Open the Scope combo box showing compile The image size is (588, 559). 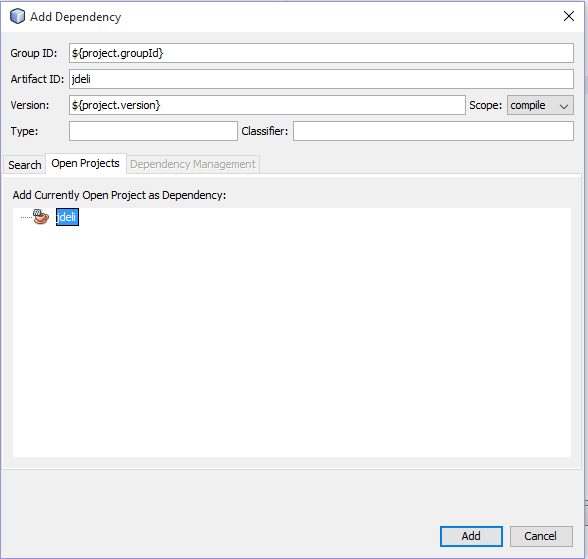tap(540, 105)
